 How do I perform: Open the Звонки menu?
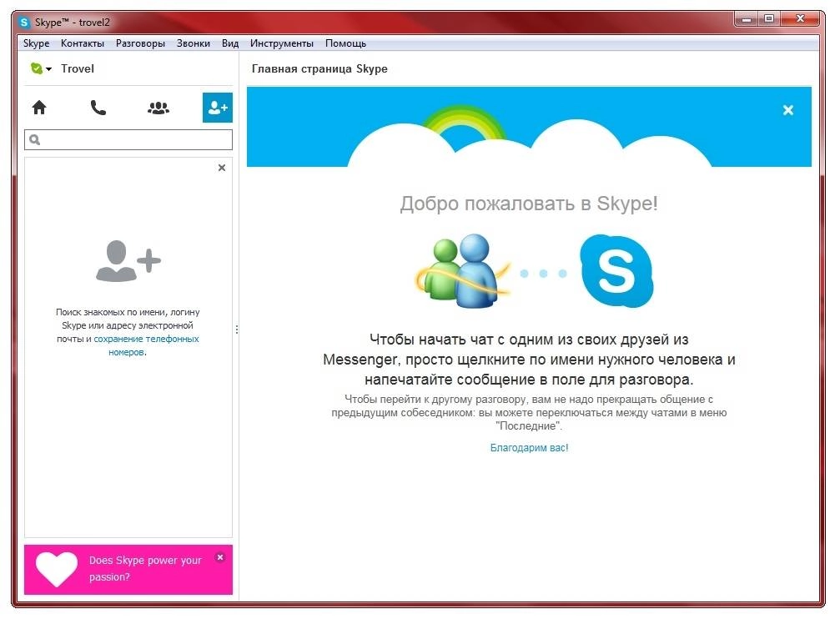(194, 43)
